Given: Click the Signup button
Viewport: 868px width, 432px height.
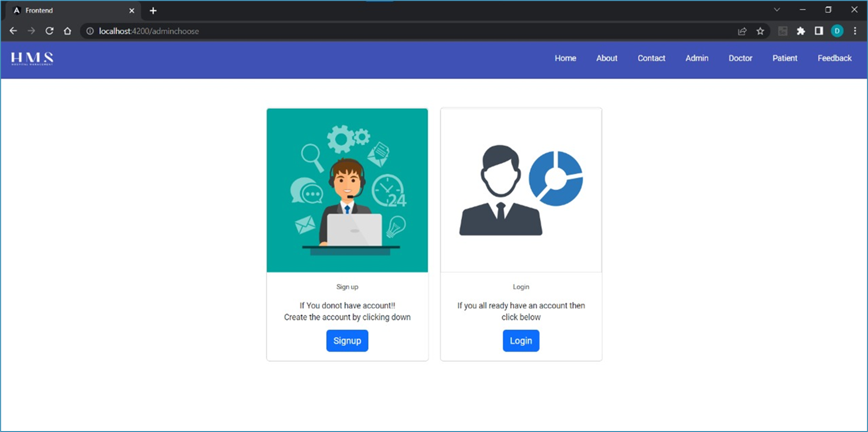Looking at the screenshot, I should pyautogui.click(x=347, y=341).
